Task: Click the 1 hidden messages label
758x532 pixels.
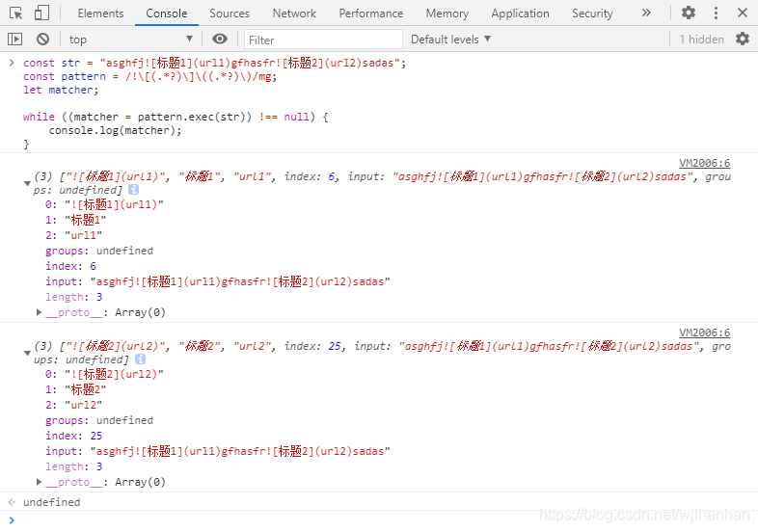Action: pyautogui.click(x=701, y=40)
